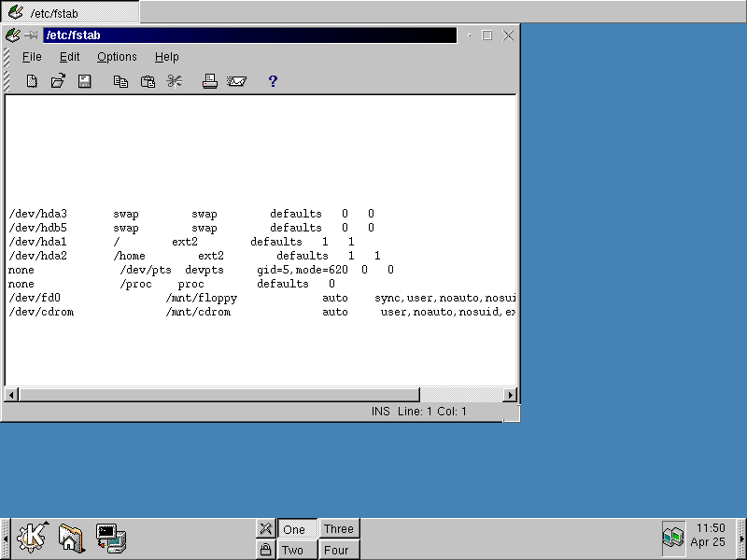Viewport: 747px width, 560px height.
Task: Paste clipboard contents via the paste icon
Action: 148,81
